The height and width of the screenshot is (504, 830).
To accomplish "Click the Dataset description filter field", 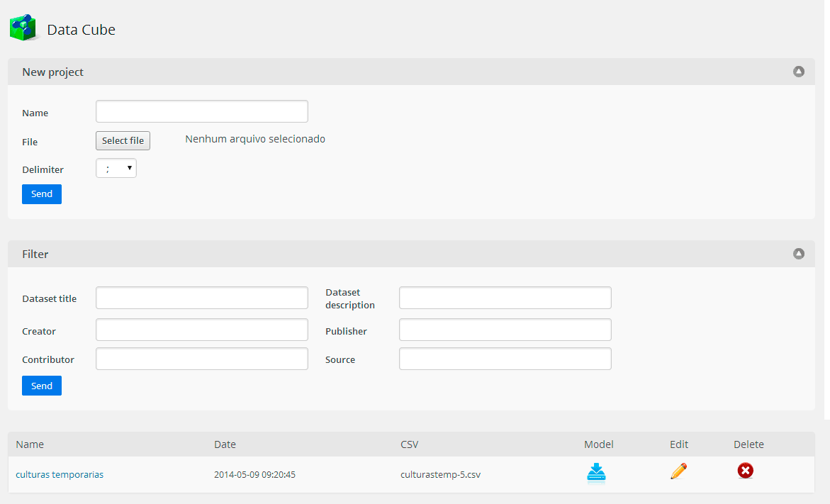I will click(505, 298).
